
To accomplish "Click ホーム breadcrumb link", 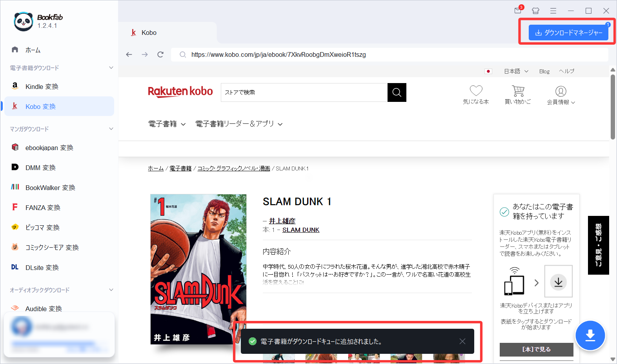I will [x=156, y=168].
